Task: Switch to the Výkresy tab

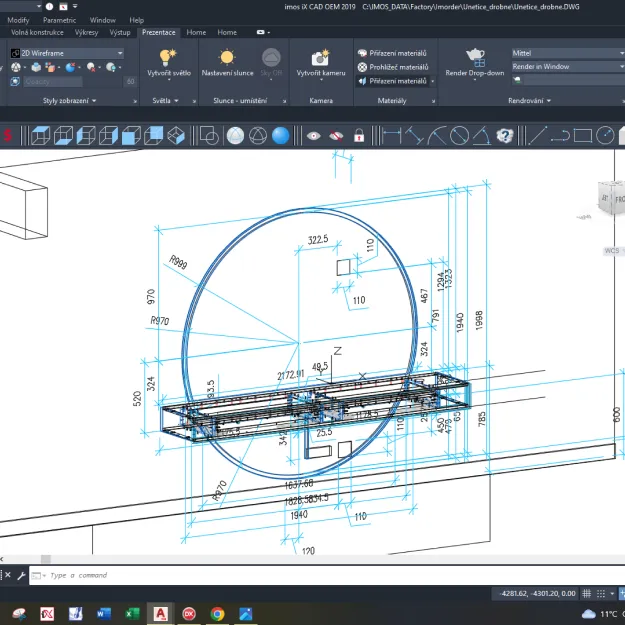Action: [x=86, y=32]
